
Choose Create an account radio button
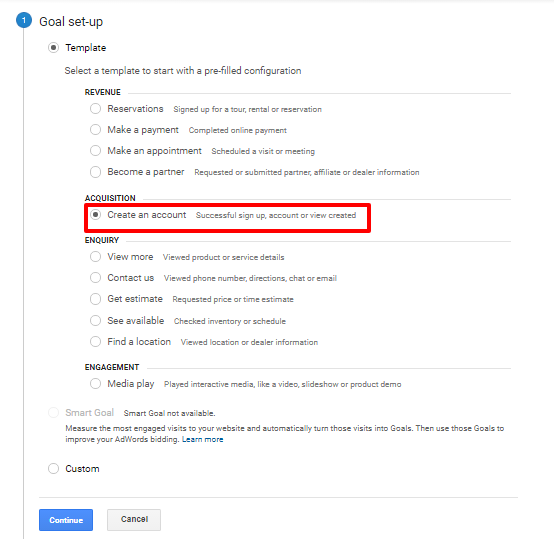click(95, 215)
